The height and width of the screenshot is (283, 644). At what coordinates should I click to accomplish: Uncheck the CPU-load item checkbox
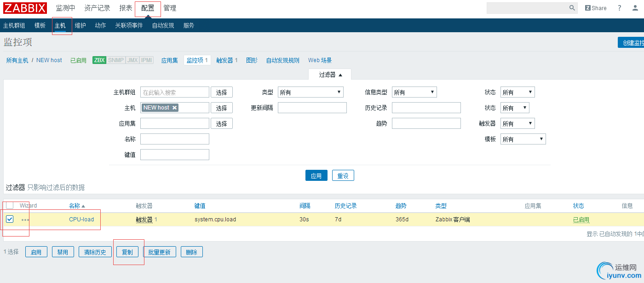click(x=10, y=219)
